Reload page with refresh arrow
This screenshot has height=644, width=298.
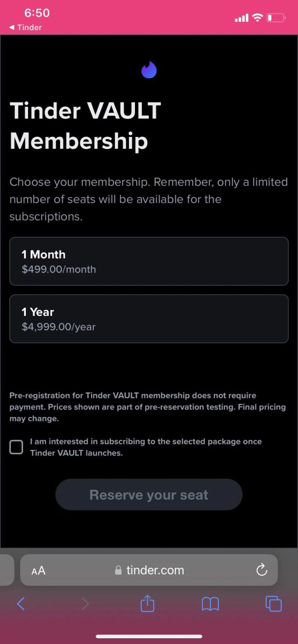(262, 570)
